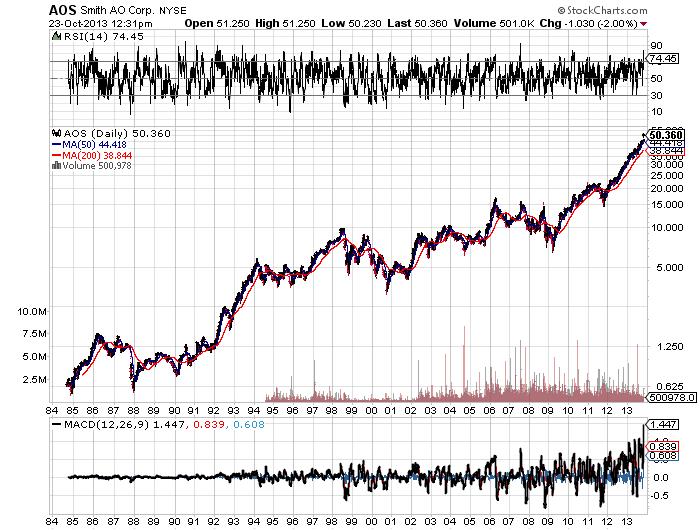Screen dimensions: 700x530
Task: Click the blue line marker of MA(50)
Action: [56, 144]
